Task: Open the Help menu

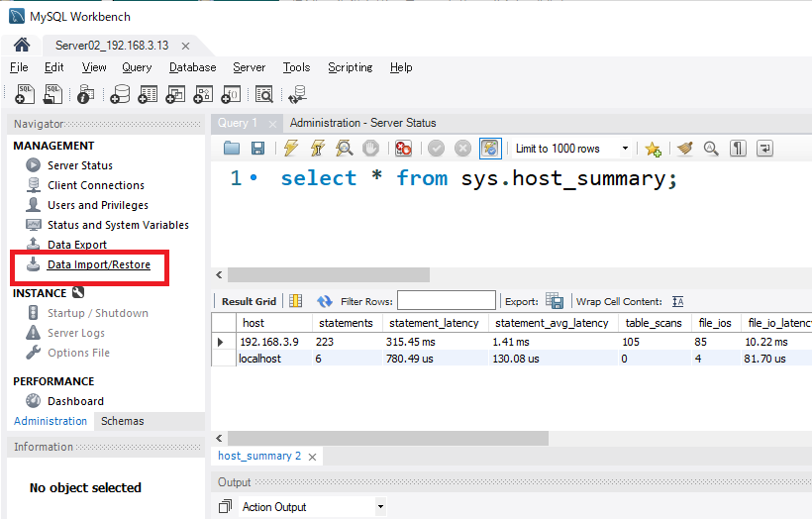Action: pos(401,67)
